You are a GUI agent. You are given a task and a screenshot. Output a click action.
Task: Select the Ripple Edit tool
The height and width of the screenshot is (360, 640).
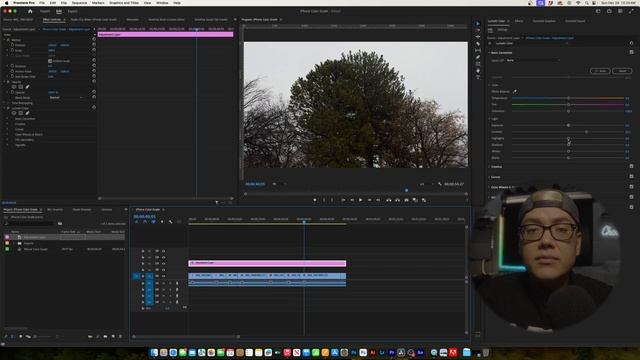[478, 37]
